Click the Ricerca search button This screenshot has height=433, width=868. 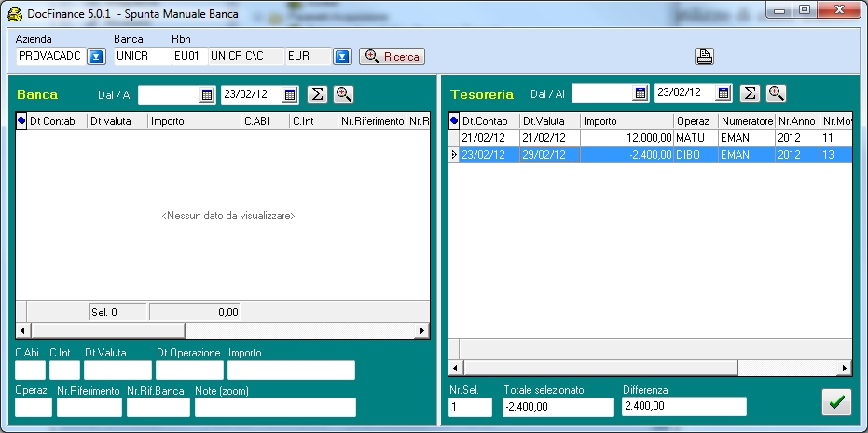pos(392,57)
